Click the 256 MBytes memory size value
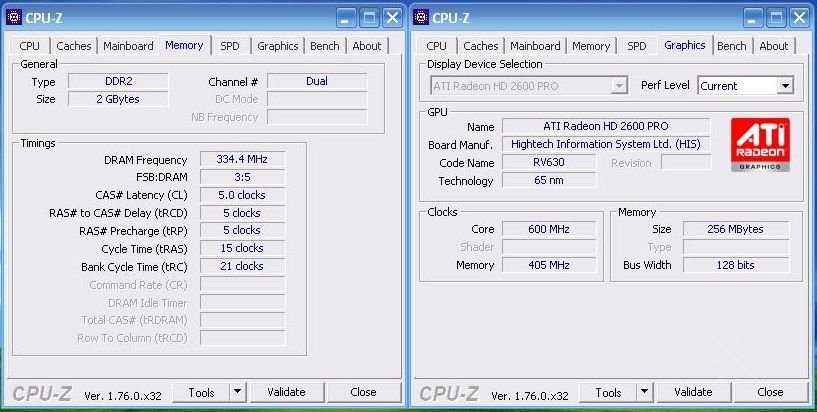Viewport: 817px width, 412px height. 736,229
